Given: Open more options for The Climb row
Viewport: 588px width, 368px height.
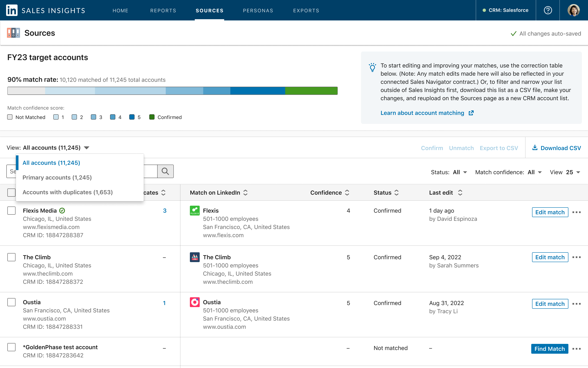Looking at the screenshot, I should [576, 257].
